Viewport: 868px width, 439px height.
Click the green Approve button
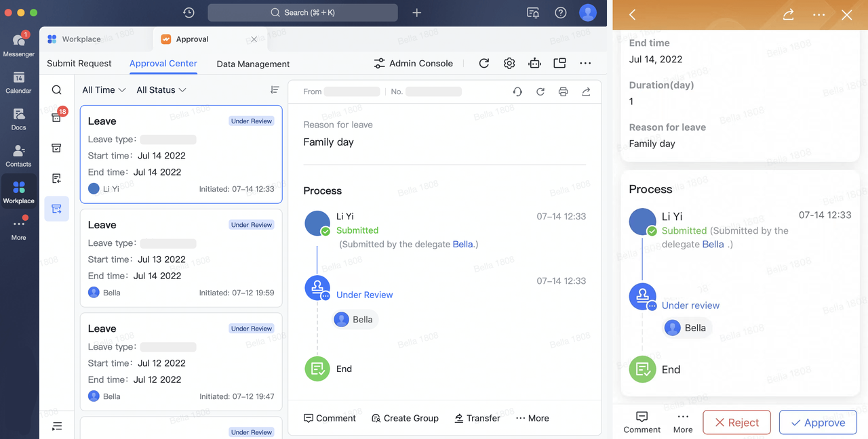[x=818, y=423]
